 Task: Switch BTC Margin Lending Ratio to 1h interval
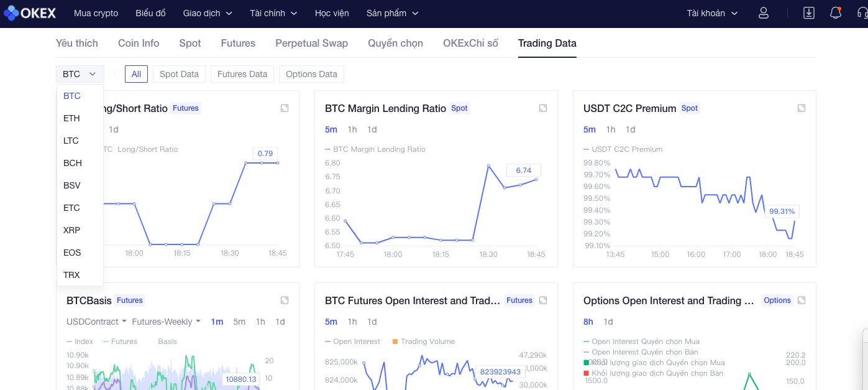click(352, 129)
